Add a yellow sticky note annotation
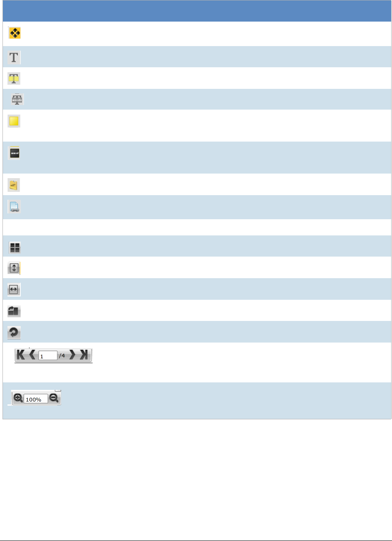The width and height of the screenshot is (392, 541). click(x=14, y=185)
